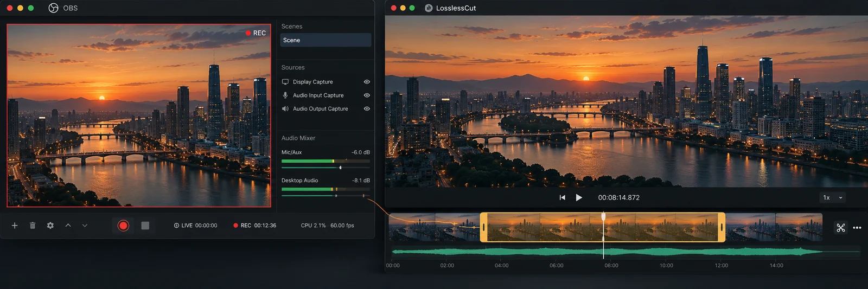Move source up with the up chevron in OBS
This screenshot has height=289, width=868.
(68, 226)
